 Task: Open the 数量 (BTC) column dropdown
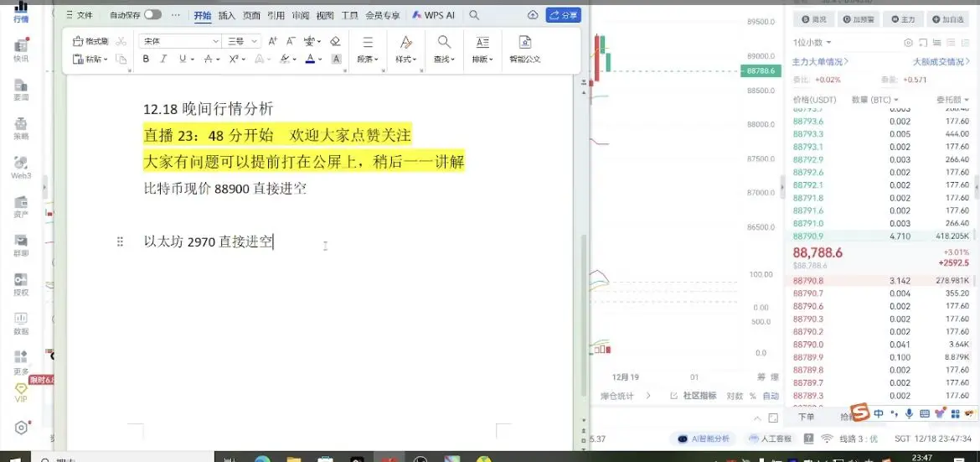pyautogui.click(x=875, y=100)
